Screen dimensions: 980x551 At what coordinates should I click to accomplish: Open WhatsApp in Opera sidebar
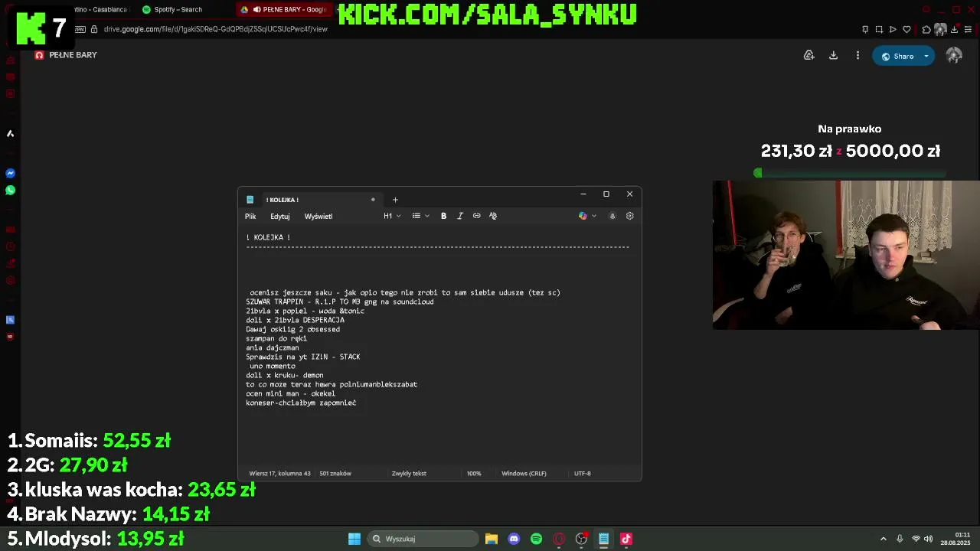[11, 190]
